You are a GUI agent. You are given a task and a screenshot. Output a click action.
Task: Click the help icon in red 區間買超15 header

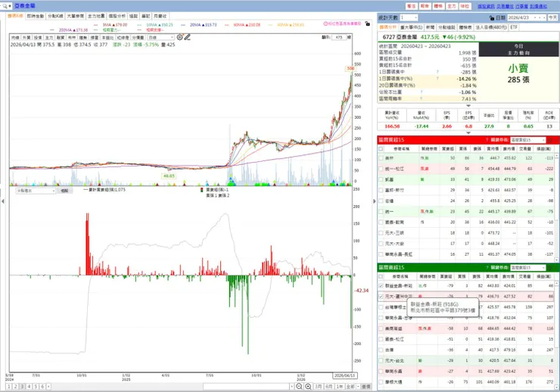tap(487, 140)
